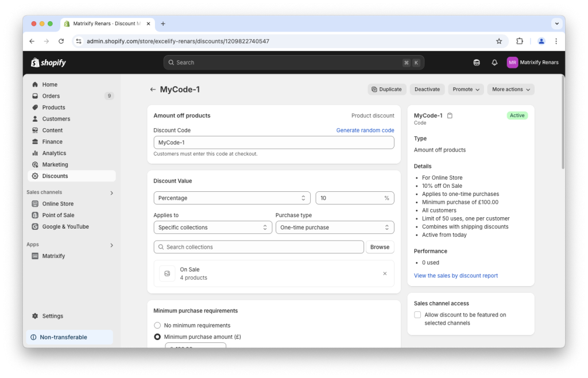The image size is (588, 378).
Task: Open Shopify admin notifications bell
Action: point(494,62)
